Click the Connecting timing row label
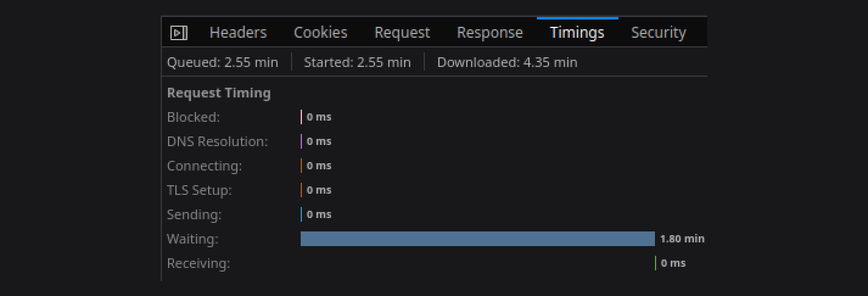This screenshot has height=296, width=868. [x=205, y=166]
